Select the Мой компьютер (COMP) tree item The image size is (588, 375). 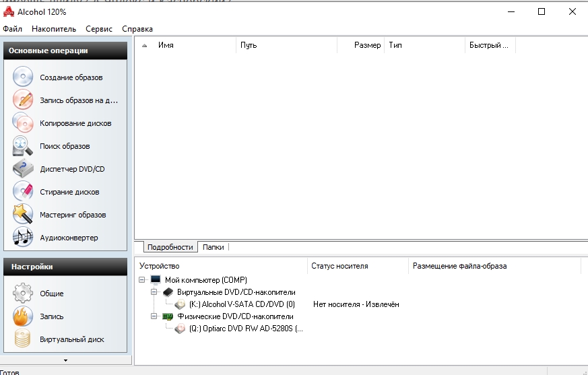pos(206,280)
